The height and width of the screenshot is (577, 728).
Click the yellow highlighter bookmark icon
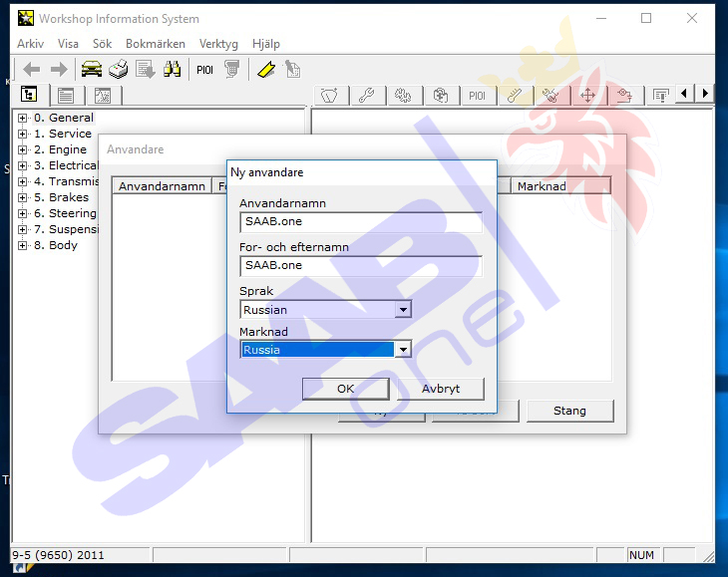pyautogui.click(x=265, y=69)
